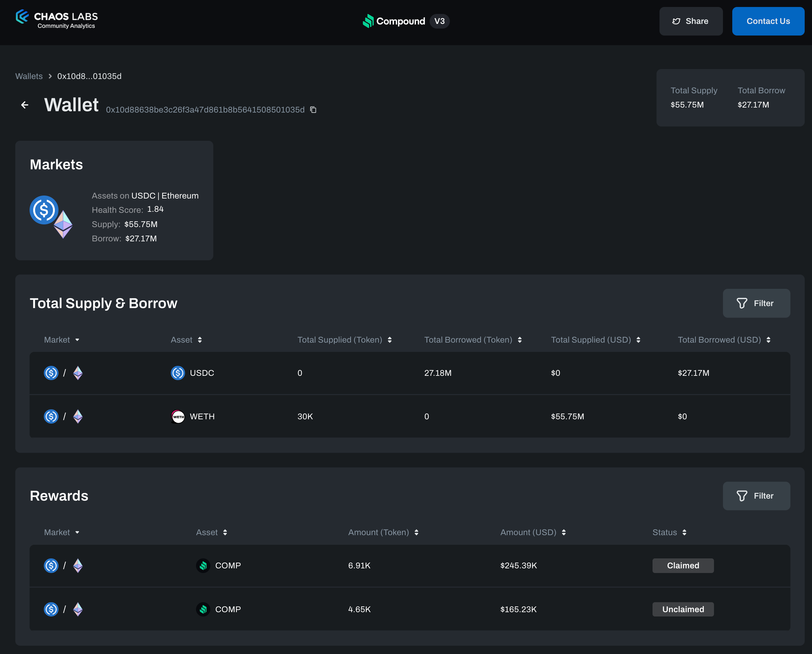Copy wallet address with clipboard icon
Screen dimensions: 812x654
tap(313, 110)
